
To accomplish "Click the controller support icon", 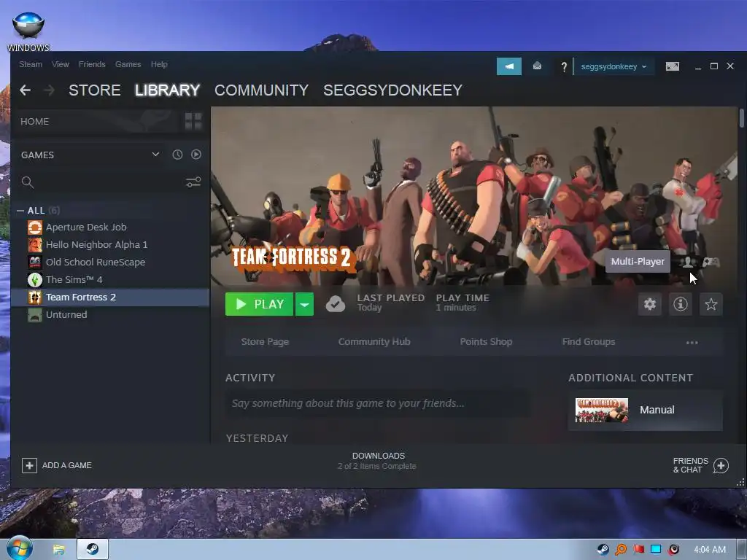I will pos(711,262).
